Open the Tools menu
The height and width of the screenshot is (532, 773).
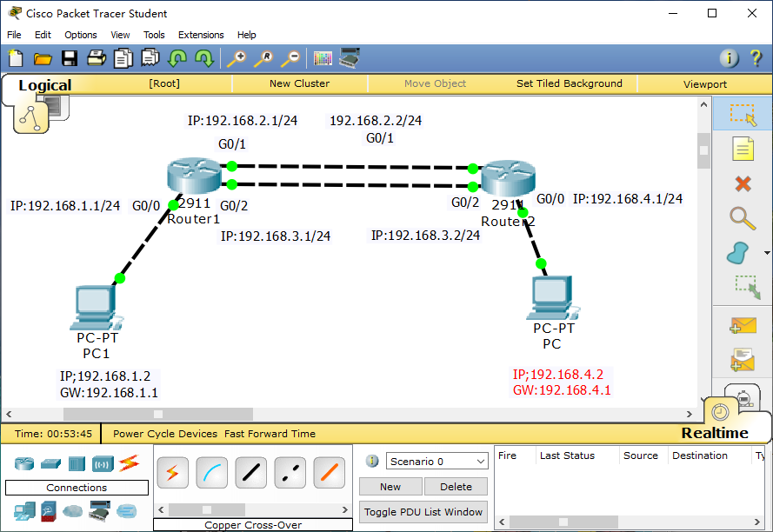(x=154, y=35)
